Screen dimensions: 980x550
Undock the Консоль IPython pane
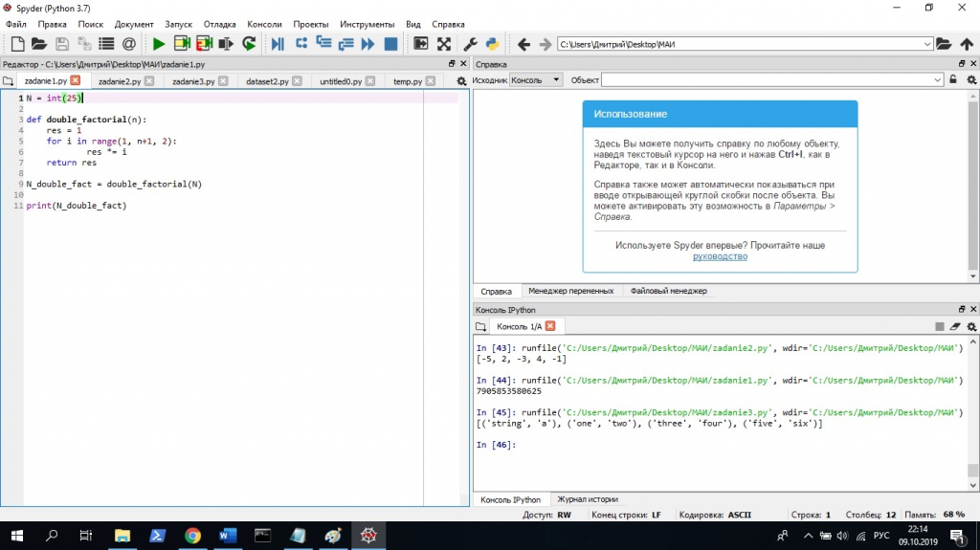pos(962,309)
